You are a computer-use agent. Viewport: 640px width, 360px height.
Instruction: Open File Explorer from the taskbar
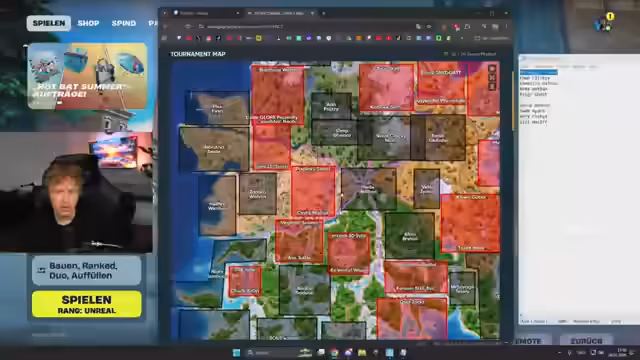coord(362,352)
